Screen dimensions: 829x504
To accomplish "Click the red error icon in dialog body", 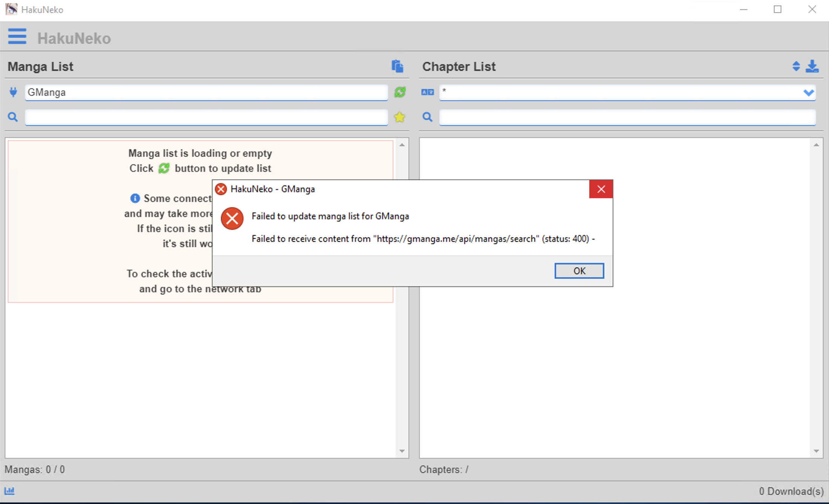I will pos(232,218).
